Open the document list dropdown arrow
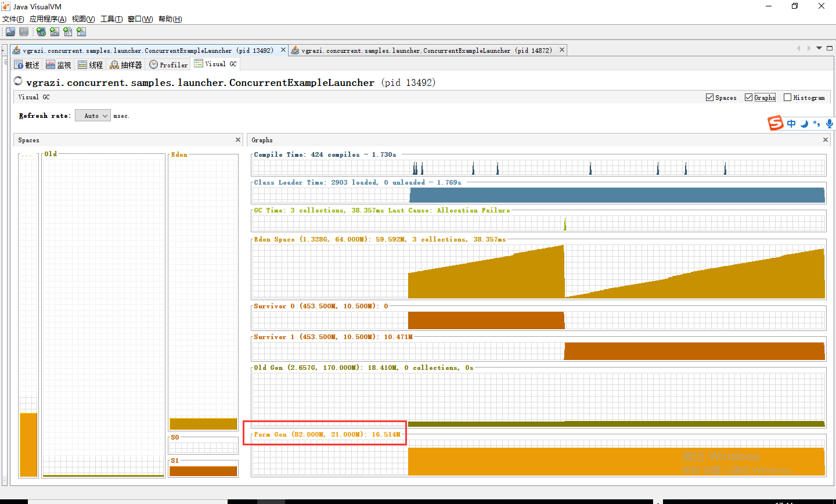This screenshot has width=836, height=504. 819,48
